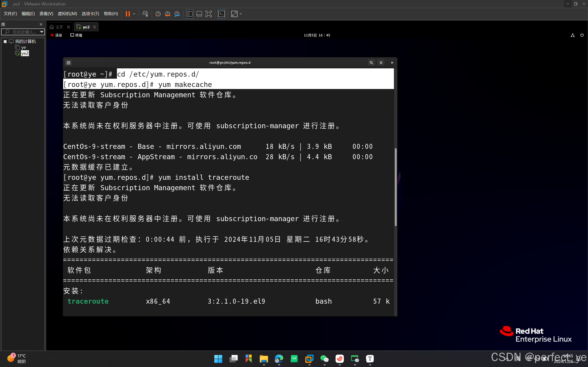This screenshot has width=588, height=367.
Task: Open the terminal hamburger menu
Action: tap(381, 63)
